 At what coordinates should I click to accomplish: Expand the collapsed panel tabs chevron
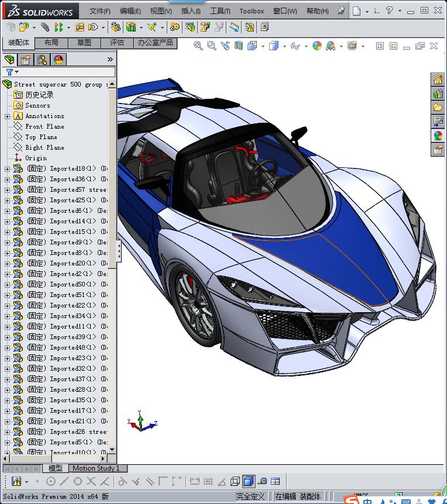110,60
